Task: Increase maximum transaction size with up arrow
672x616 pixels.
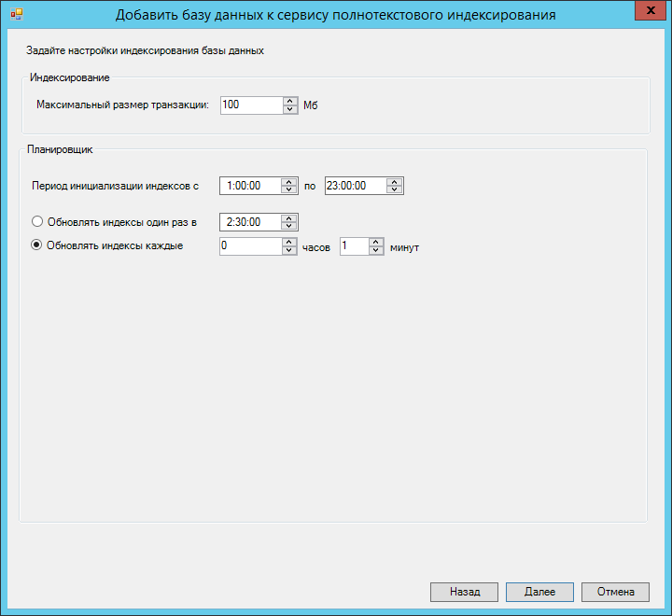Action: [289, 101]
